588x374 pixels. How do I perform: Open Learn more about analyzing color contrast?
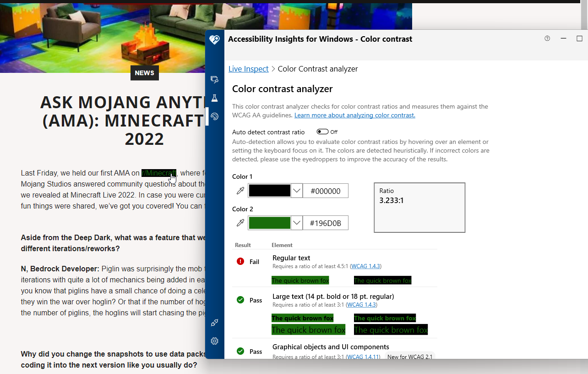[x=355, y=115]
